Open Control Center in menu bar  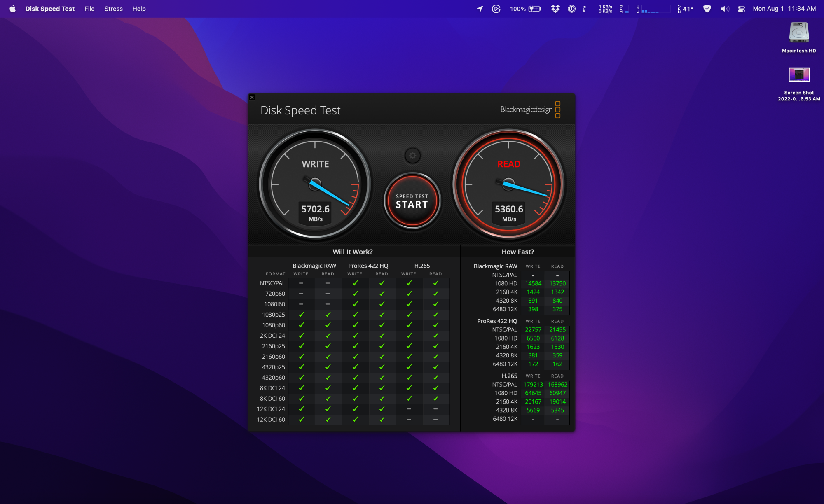pos(741,9)
